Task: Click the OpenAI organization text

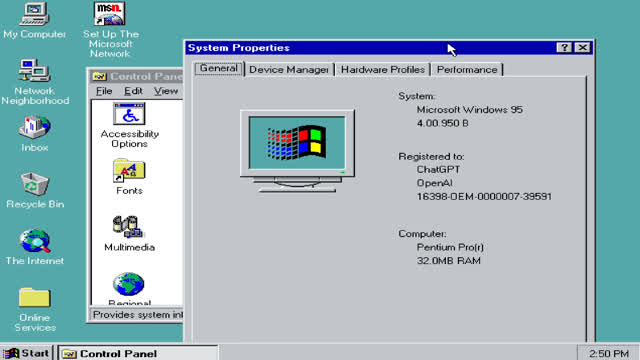Action: pyautogui.click(x=434, y=183)
